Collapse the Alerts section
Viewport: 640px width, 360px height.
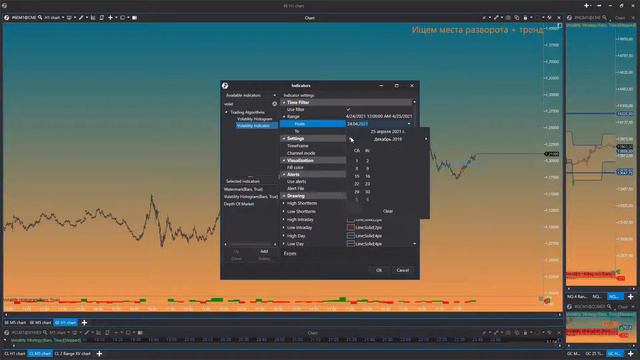pos(284,174)
